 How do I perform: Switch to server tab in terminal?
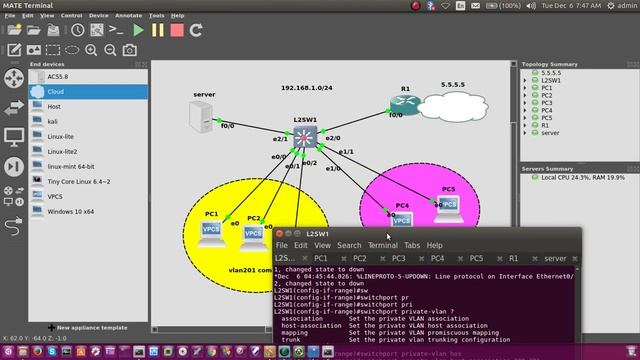coord(555,258)
